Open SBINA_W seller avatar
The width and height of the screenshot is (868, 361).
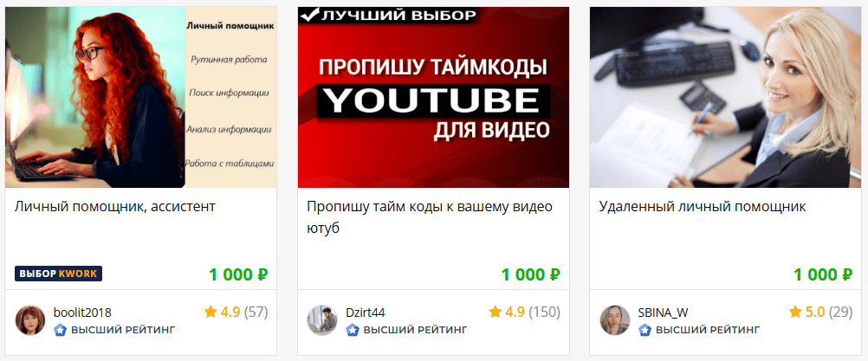coord(615,320)
